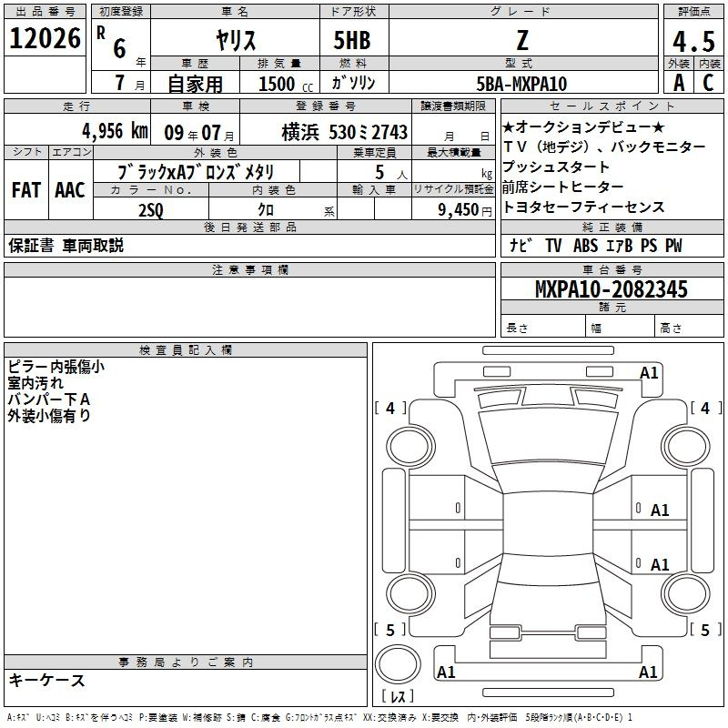728x728 pixels.
Task: Click the A1 mark on right front door
Action: pyautogui.click(x=660, y=511)
